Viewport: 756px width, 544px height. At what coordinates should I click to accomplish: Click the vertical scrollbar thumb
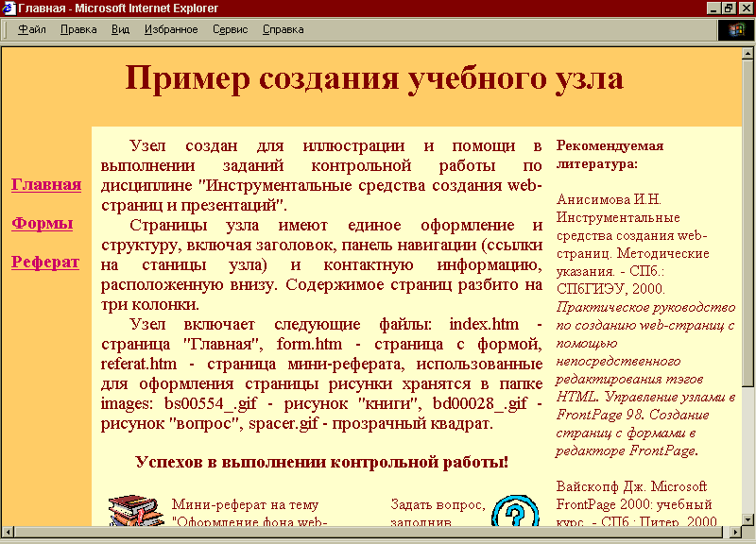click(747, 222)
